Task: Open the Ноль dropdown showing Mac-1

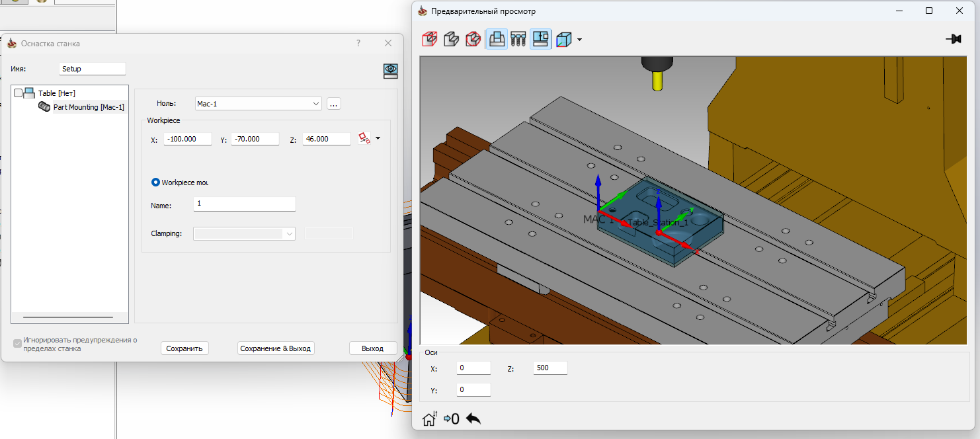Action: [258, 104]
